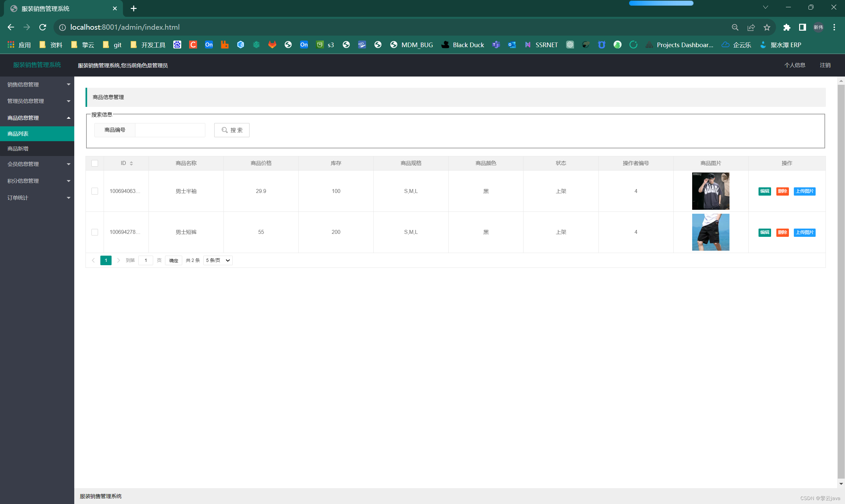The width and height of the screenshot is (845, 504).
Task: Toggle the select-all header checkbox
Action: click(95, 163)
